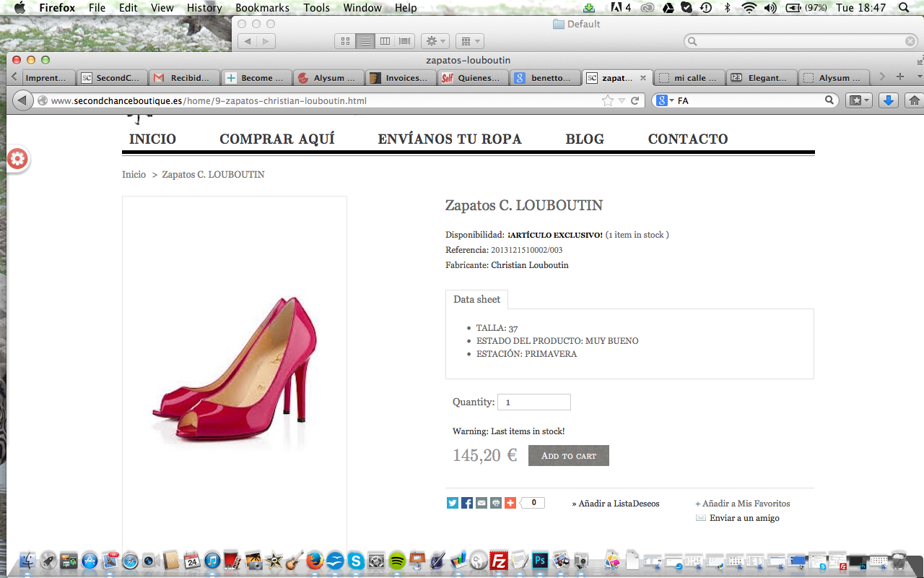The width and height of the screenshot is (924, 578).
Task: Click Añadir a ListaDeseos link
Action: click(x=616, y=504)
